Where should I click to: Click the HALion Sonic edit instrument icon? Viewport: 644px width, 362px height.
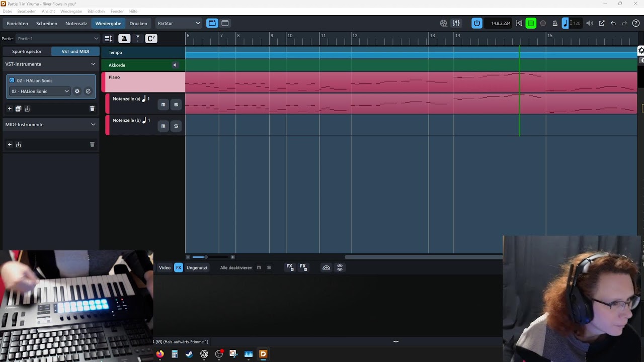point(88,91)
